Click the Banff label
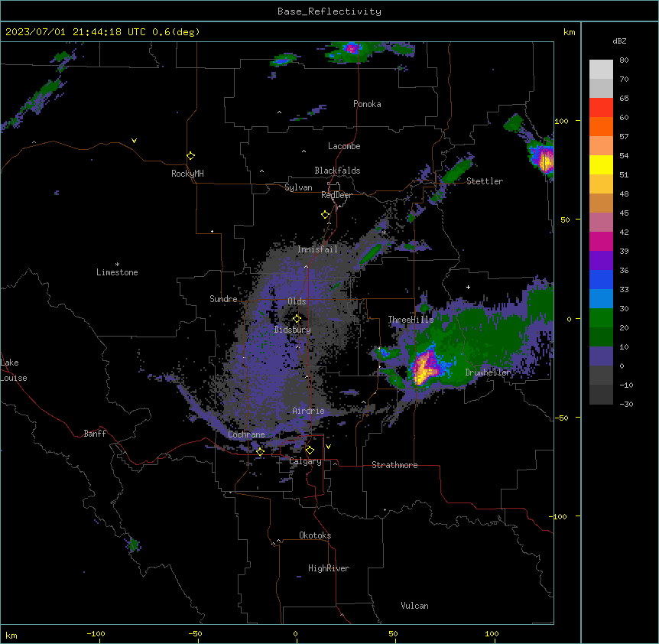The image size is (659, 644). pyautogui.click(x=95, y=434)
